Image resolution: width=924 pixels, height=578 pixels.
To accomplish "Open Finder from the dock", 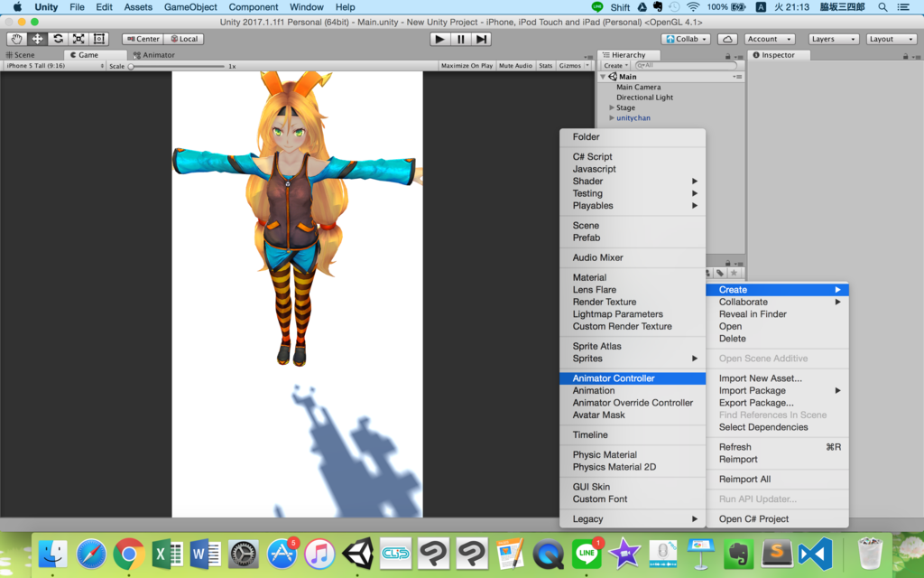I will tap(53, 554).
